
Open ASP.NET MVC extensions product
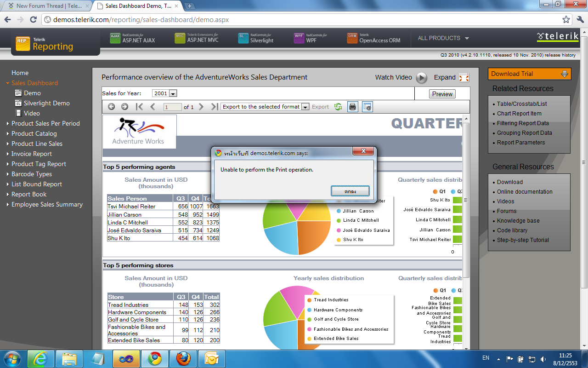coord(197,38)
